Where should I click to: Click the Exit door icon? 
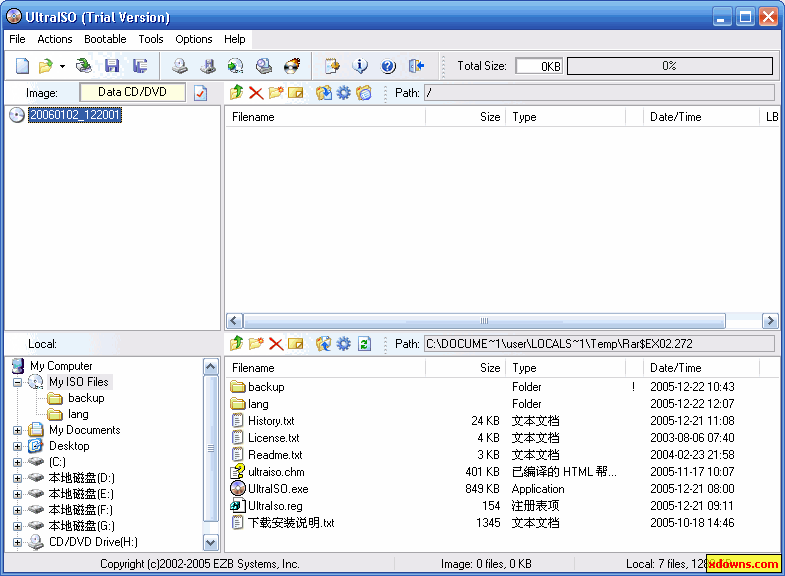(416, 66)
